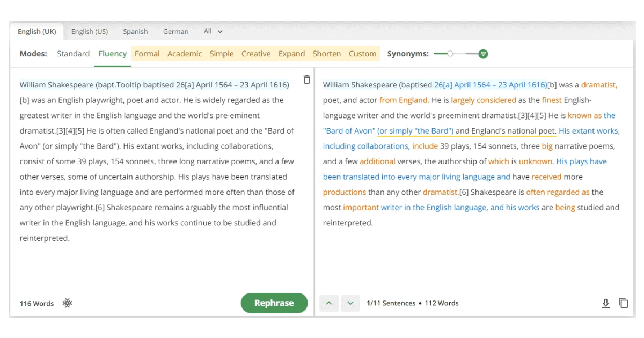Click the "116 Words" input counter

[36, 304]
